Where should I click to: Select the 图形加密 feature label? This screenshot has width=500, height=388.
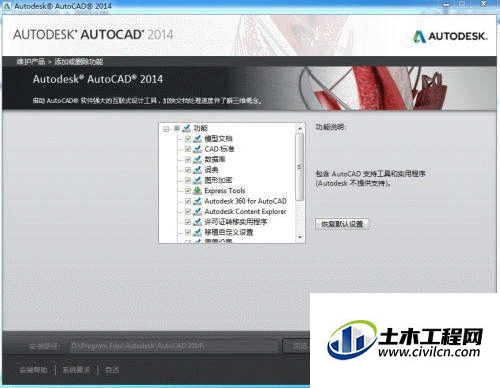[x=218, y=180]
